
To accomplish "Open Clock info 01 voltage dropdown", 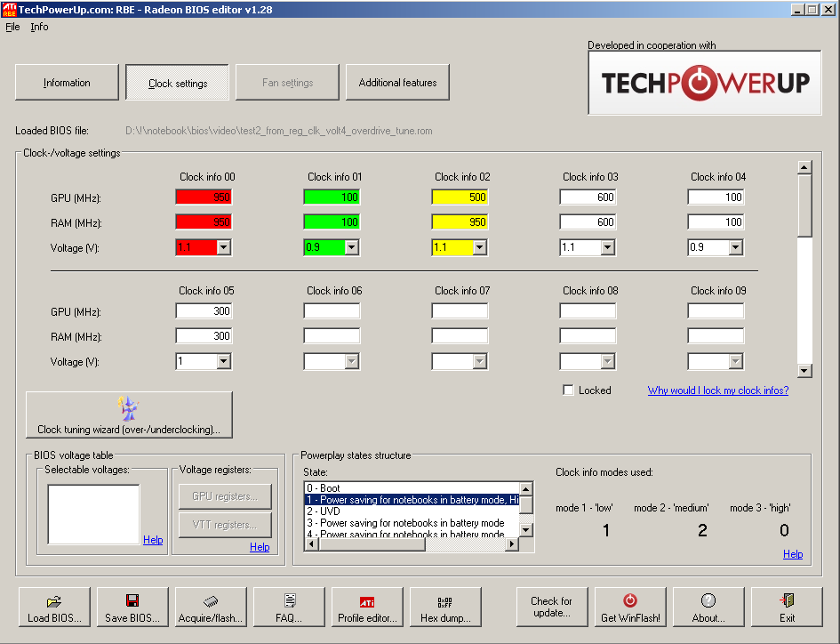I will coord(352,247).
